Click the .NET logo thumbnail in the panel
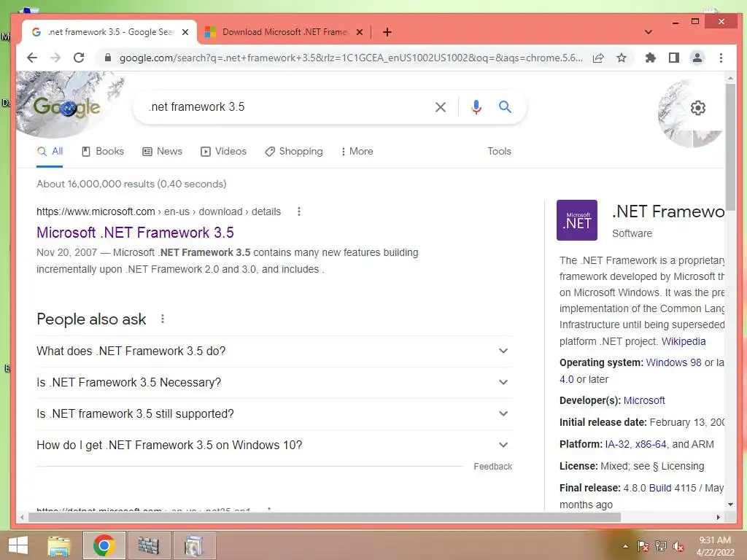Viewport: 747px width, 560px height. (x=576, y=220)
